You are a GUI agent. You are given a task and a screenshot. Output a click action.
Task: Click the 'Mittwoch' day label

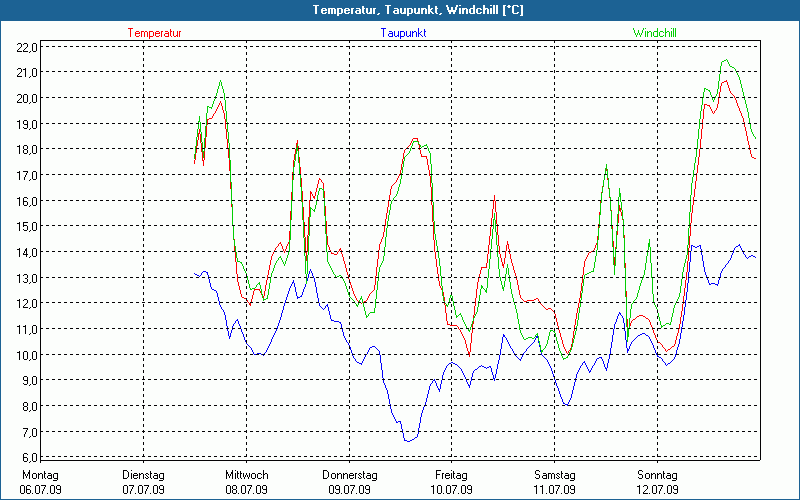click(x=246, y=476)
